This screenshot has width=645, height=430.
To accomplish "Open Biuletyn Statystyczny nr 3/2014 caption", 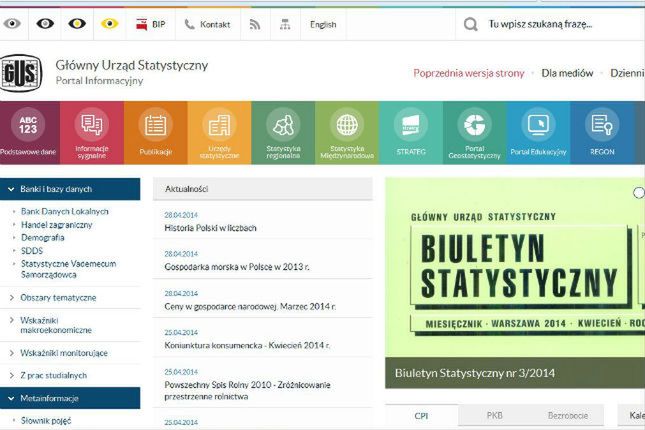I will pyautogui.click(x=475, y=373).
